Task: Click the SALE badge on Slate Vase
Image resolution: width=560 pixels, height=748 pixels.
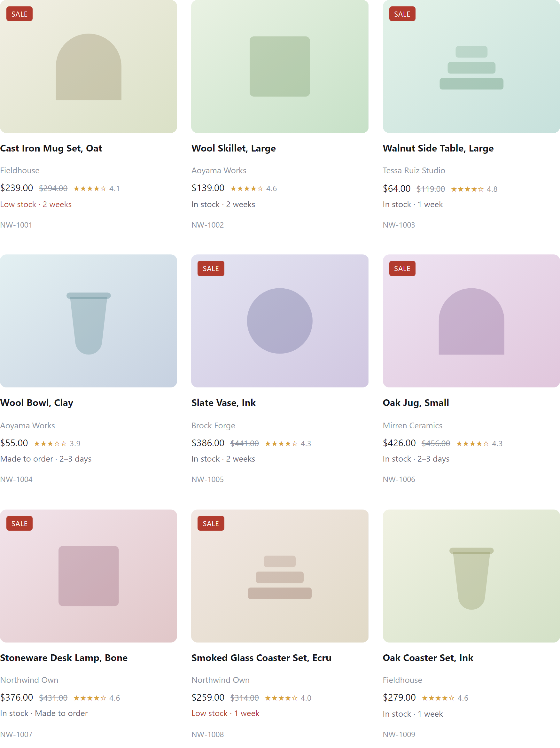Action: [x=211, y=269]
